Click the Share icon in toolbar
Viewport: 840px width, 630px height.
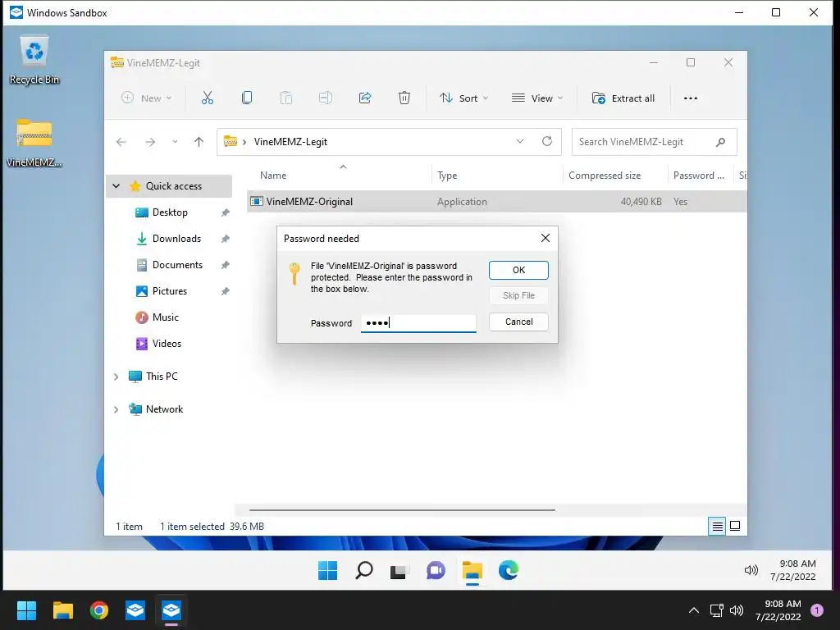point(365,98)
